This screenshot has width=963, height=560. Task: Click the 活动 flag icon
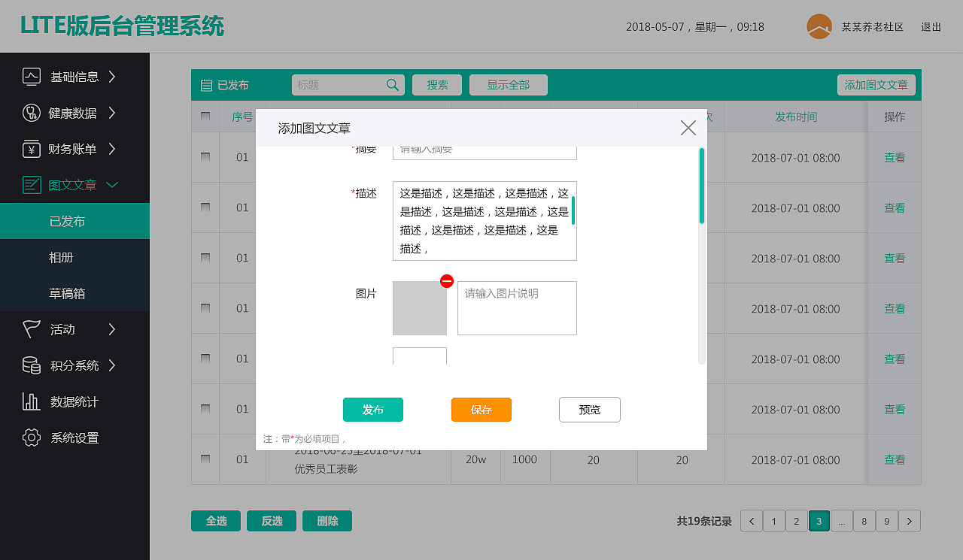coord(30,329)
